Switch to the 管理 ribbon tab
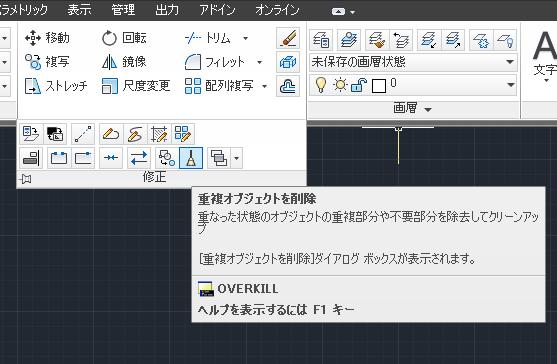557x364 pixels. [x=123, y=10]
